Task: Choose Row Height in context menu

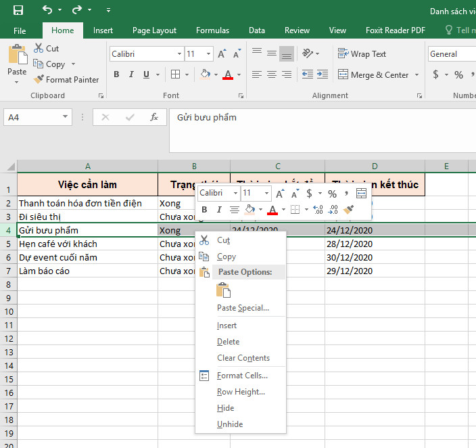Action: click(241, 392)
